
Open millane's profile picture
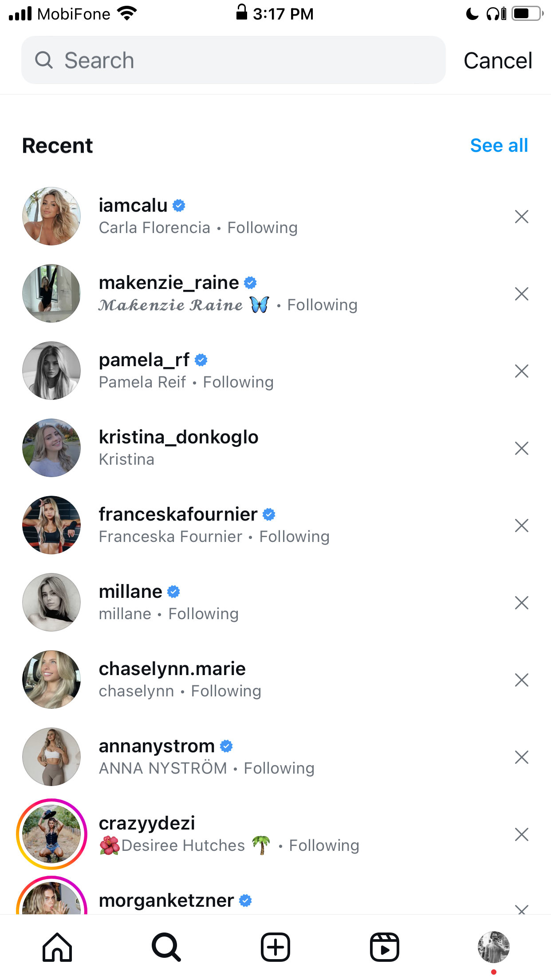click(x=51, y=602)
